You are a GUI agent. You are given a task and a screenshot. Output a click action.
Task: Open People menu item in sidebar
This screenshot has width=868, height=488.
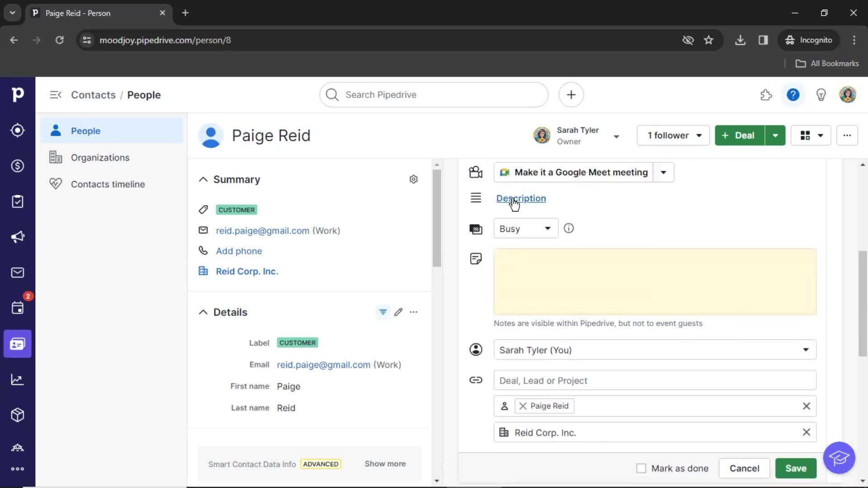coord(86,131)
